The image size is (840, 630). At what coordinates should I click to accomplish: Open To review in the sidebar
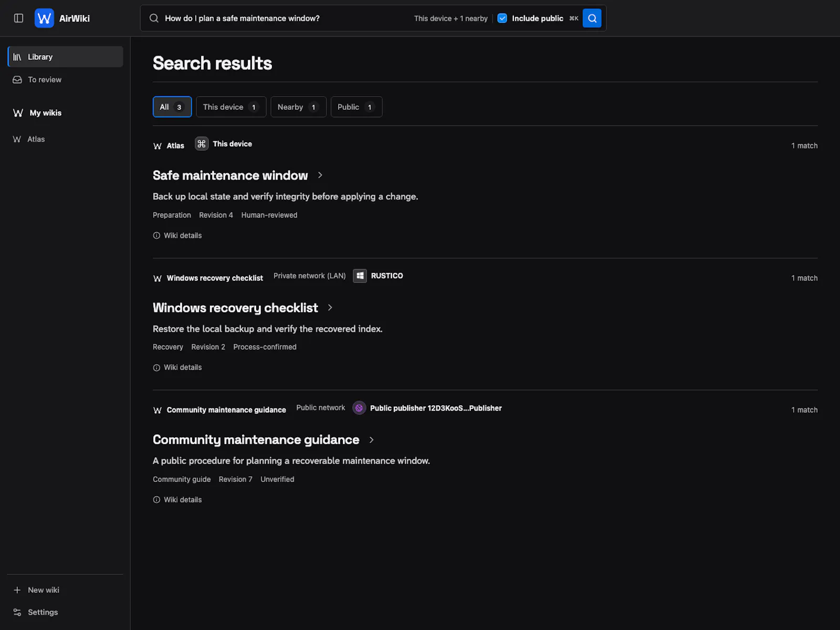point(65,80)
